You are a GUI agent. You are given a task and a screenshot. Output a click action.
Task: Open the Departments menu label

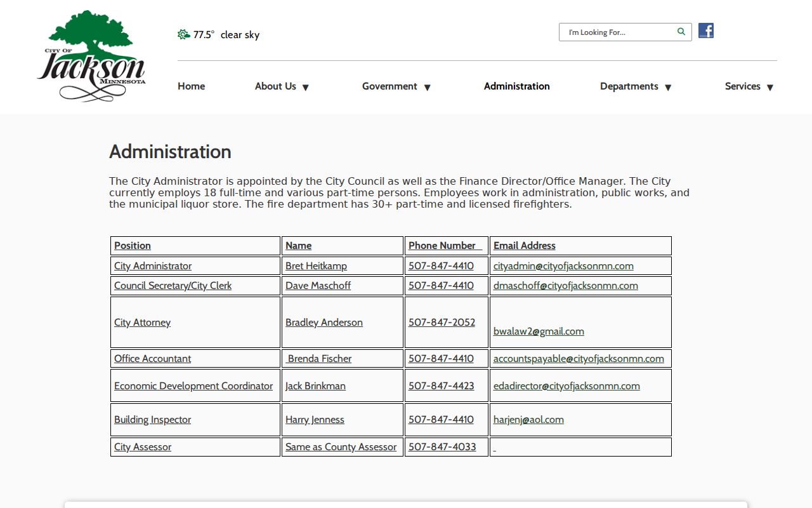[x=629, y=86]
